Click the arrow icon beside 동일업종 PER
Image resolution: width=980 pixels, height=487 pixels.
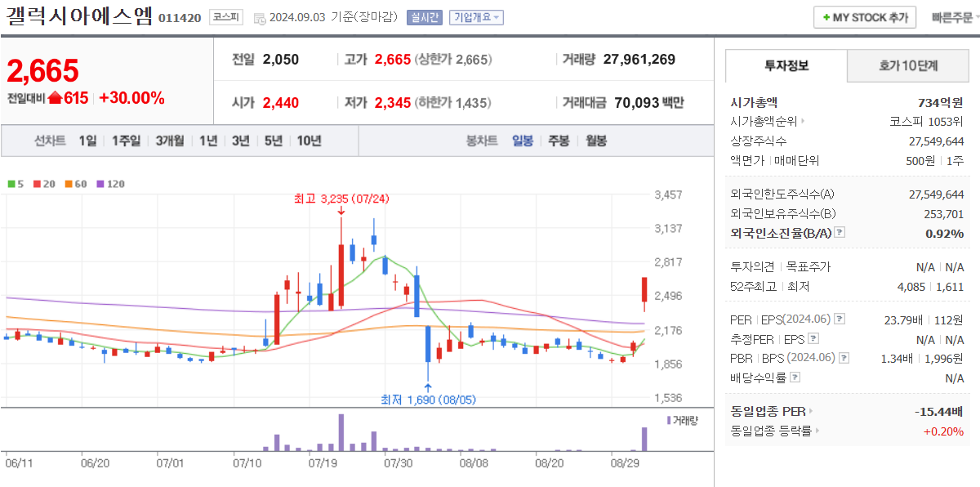coord(811,412)
